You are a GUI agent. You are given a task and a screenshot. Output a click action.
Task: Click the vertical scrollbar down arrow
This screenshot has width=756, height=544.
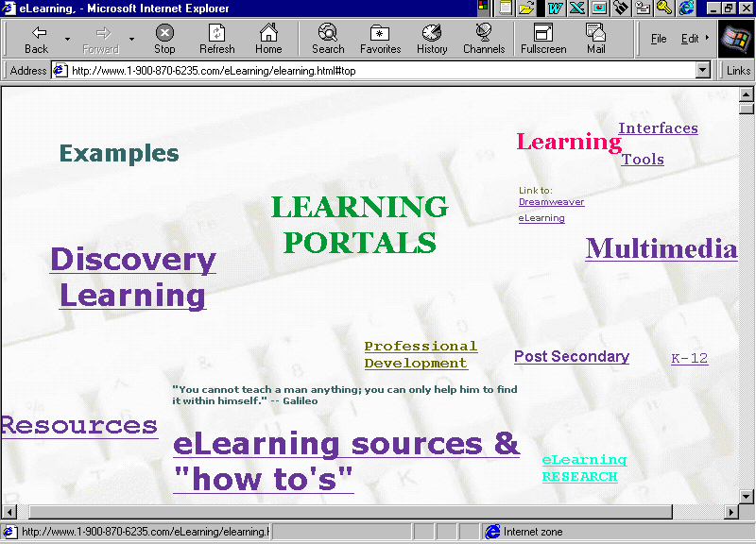[x=747, y=497]
